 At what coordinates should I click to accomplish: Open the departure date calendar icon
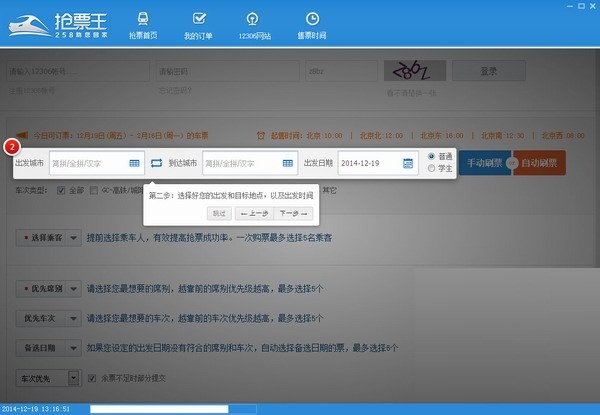[408, 163]
